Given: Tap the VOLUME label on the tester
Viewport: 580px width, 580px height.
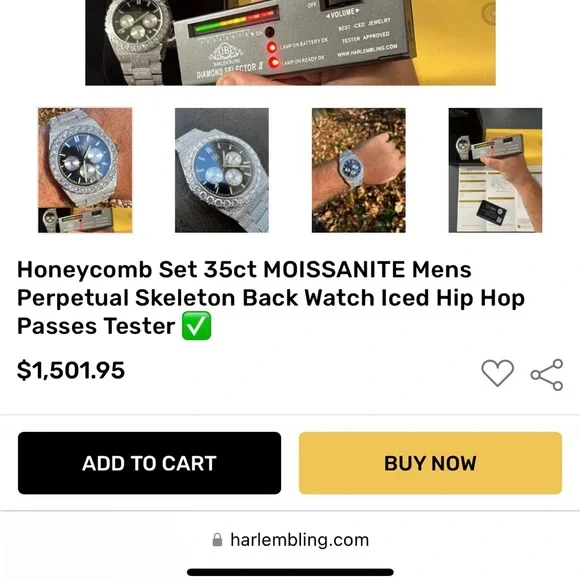Looking at the screenshot, I should click(343, 13).
